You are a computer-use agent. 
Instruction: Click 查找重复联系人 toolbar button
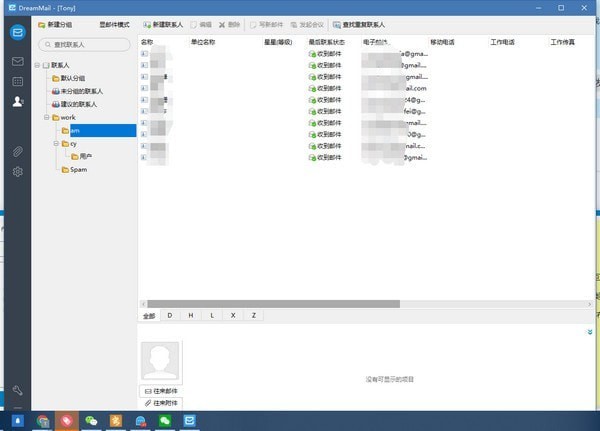point(359,23)
